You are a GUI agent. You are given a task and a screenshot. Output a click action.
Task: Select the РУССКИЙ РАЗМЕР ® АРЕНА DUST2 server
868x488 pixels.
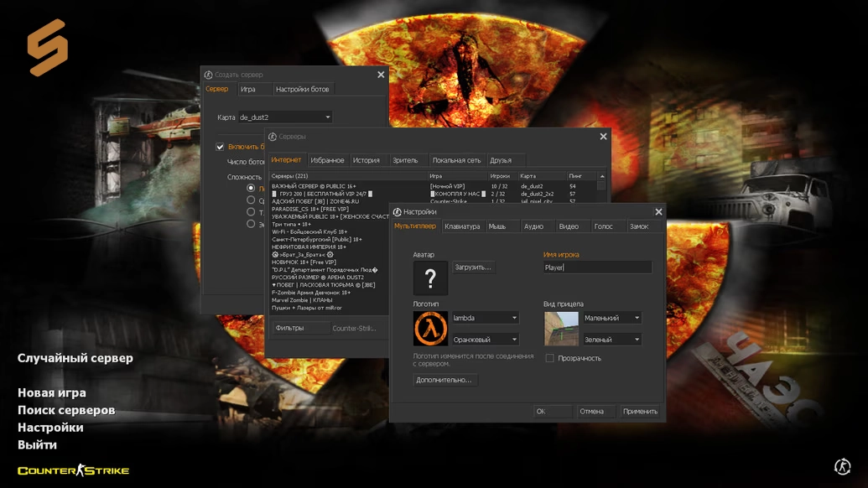click(x=330, y=278)
